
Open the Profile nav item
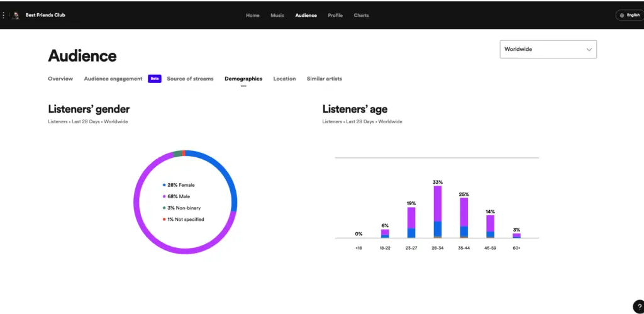(x=335, y=15)
